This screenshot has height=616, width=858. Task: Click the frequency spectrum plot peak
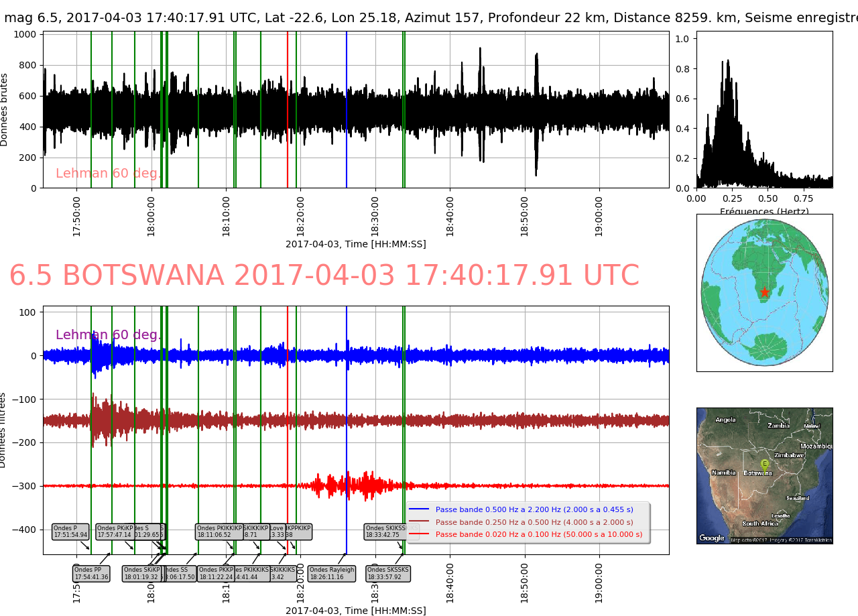[727, 62]
